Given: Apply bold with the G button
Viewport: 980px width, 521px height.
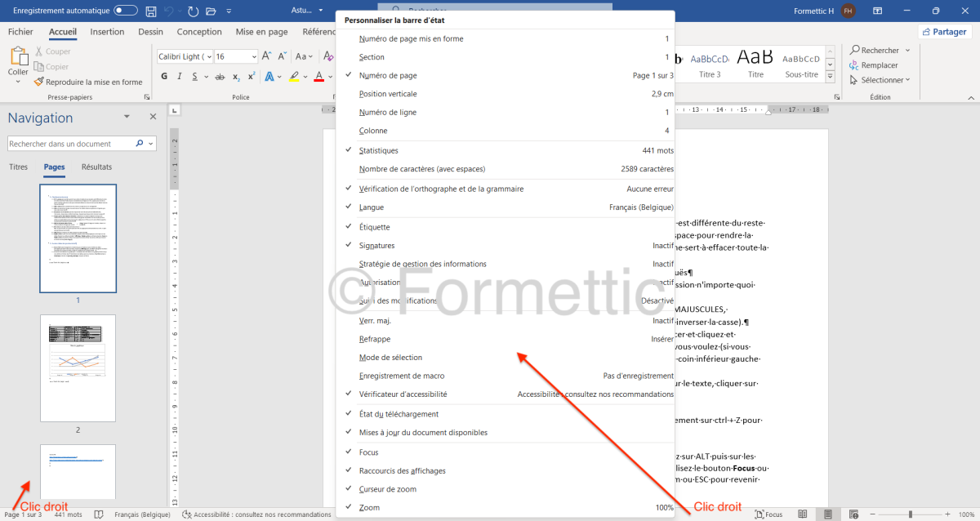Looking at the screenshot, I should click(x=164, y=77).
